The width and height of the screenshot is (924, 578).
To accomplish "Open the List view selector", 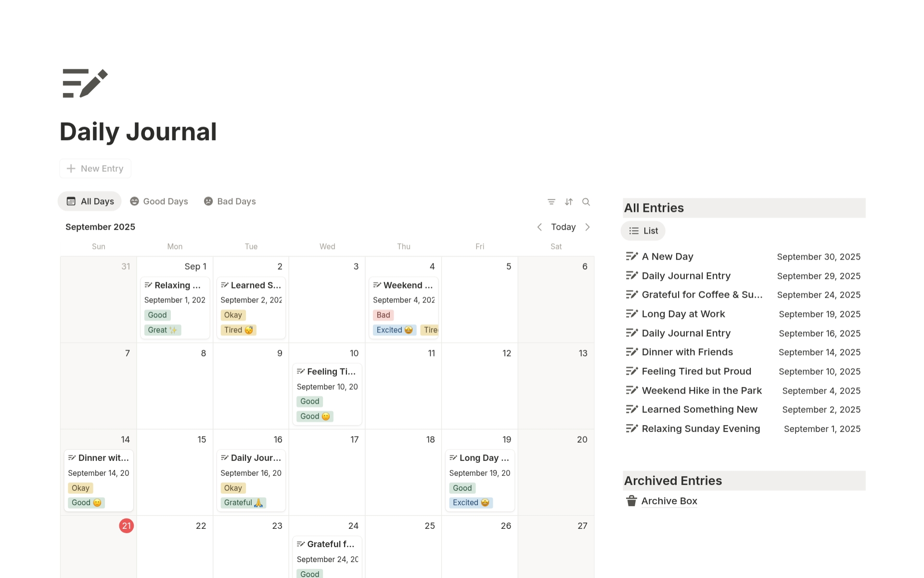I will (x=643, y=231).
